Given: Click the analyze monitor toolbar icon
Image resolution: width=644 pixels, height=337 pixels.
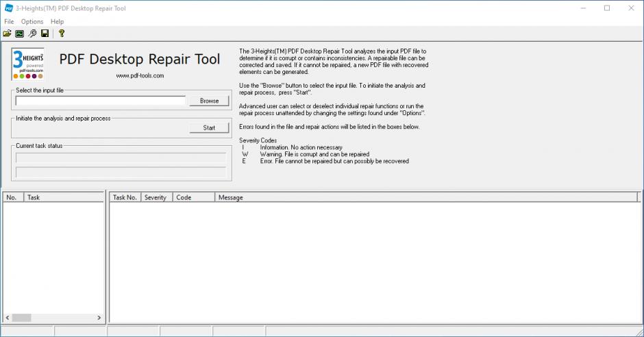Looking at the screenshot, I should (19, 34).
